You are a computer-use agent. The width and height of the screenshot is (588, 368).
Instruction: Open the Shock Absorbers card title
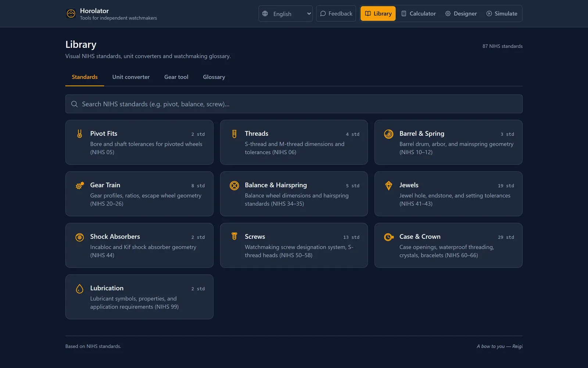click(115, 237)
